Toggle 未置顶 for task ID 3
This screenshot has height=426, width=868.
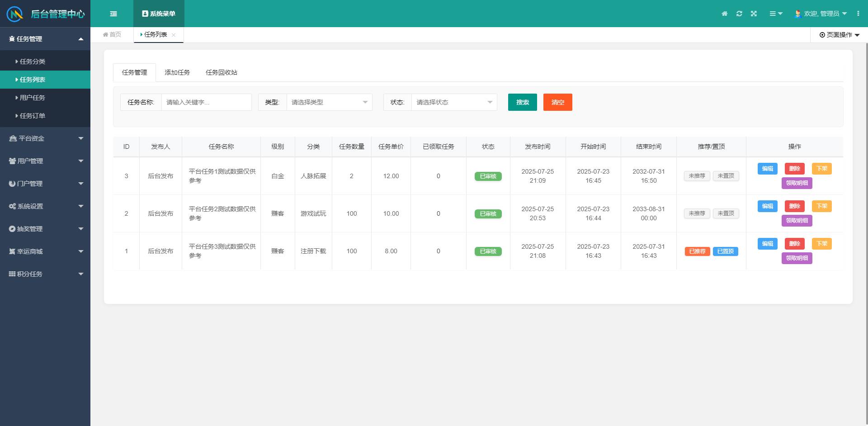(726, 176)
